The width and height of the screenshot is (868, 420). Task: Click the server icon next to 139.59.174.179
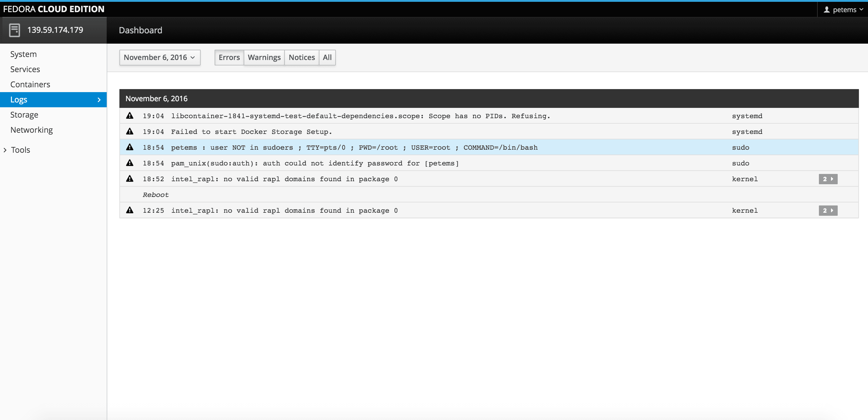[14, 30]
